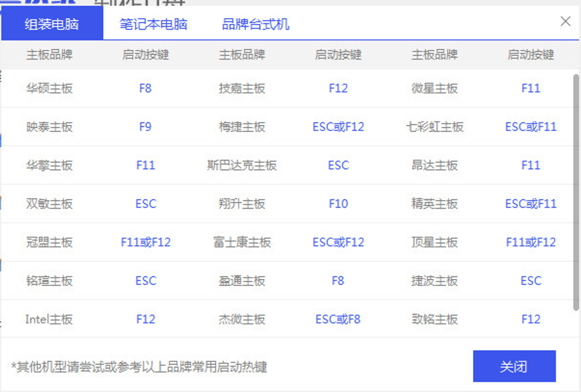This screenshot has height=392, width=581.
Task: Click ESC或F12 for 梅捷主板
Action: [x=338, y=126]
